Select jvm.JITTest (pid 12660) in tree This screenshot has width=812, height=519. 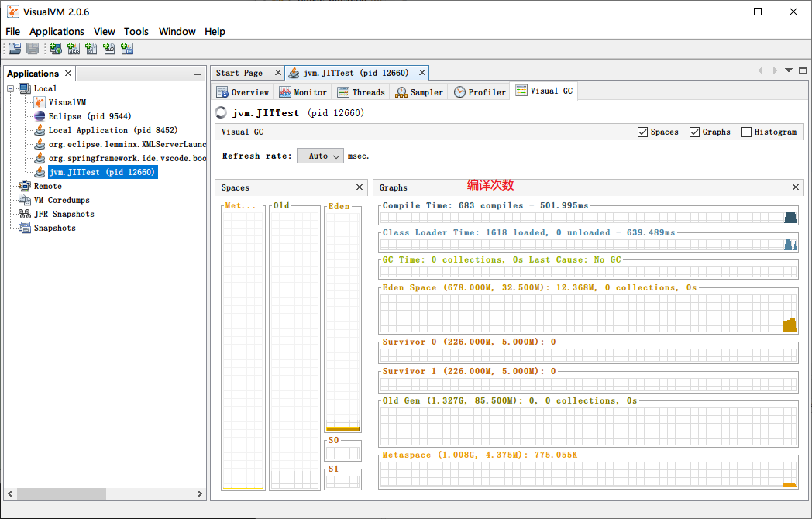[x=102, y=172]
